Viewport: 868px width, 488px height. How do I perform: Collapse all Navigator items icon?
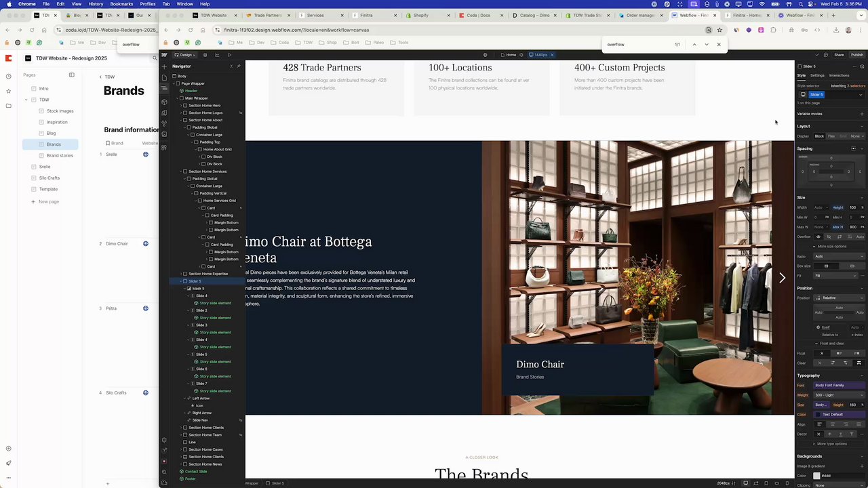(x=231, y=66)
